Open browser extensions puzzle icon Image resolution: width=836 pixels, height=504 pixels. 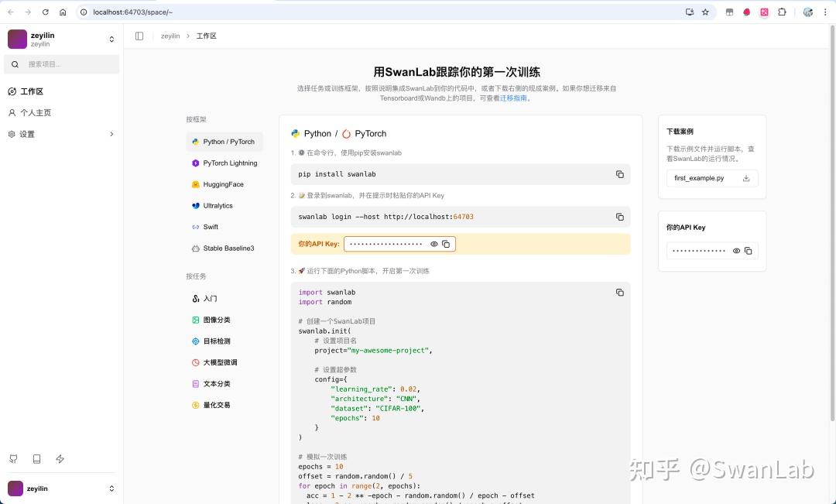click(x=782, y=12)
